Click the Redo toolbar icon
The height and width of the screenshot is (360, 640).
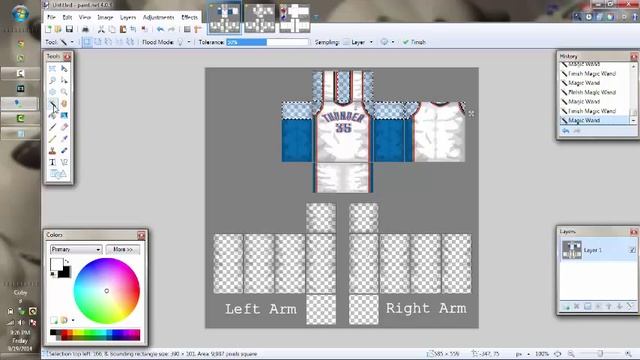click(x=171, y=29)
